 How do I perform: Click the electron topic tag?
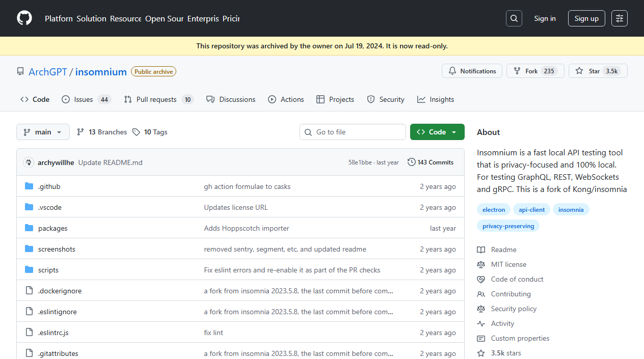click(494, 209)
